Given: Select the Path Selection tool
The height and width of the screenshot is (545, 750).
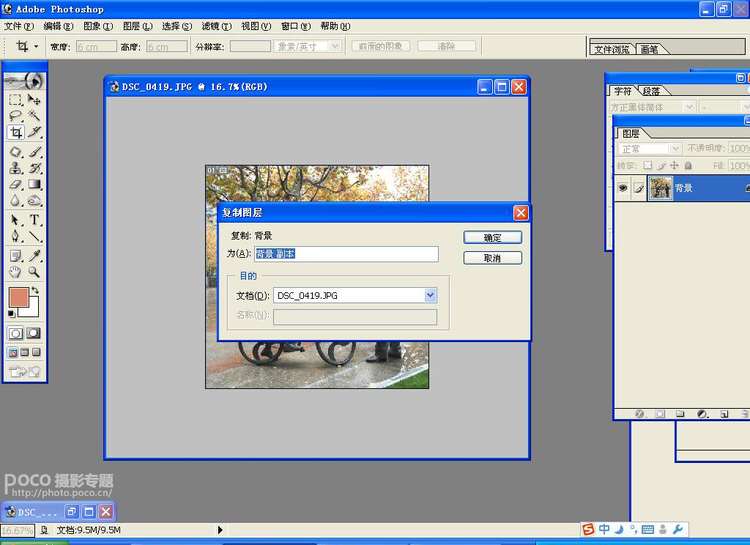Looking at the screenshot, I should tap(15, 220).
